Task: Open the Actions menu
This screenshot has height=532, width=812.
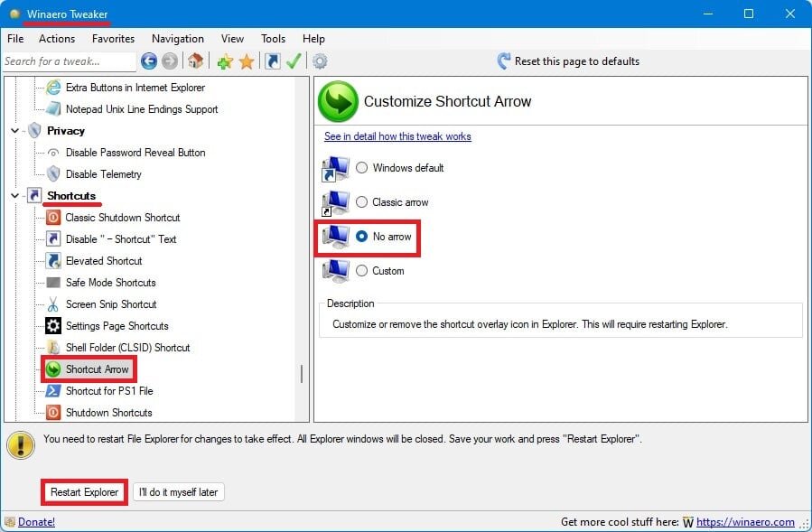Action: pyautogui.click(x=57, y=39)
